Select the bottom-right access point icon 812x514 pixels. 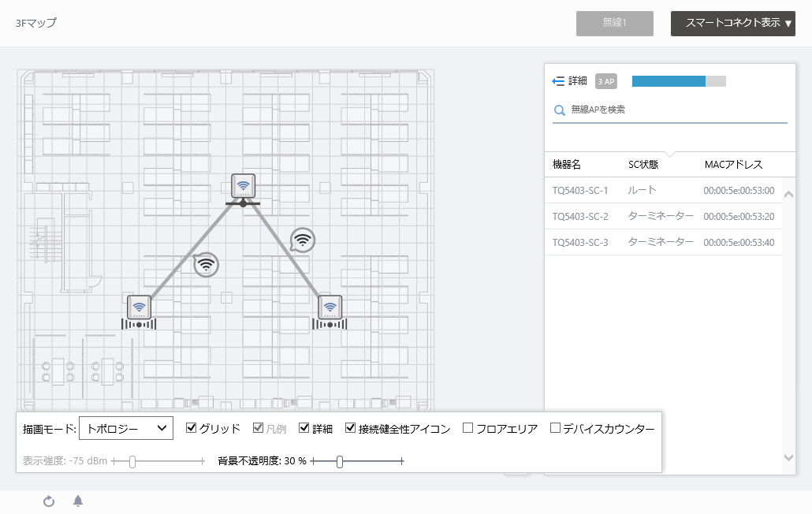[x=330, y=307]
